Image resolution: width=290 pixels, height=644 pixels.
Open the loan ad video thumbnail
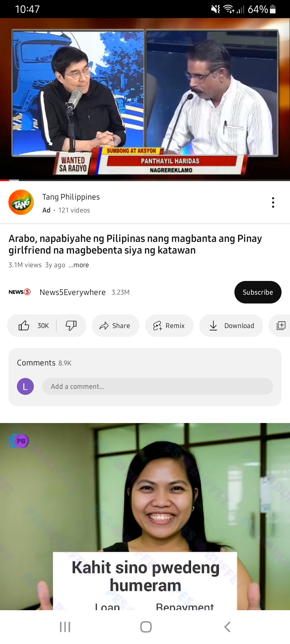tap(145, 516)
